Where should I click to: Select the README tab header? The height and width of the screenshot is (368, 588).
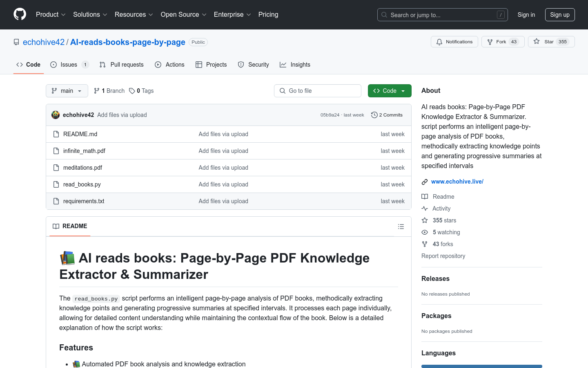[70, 226]
